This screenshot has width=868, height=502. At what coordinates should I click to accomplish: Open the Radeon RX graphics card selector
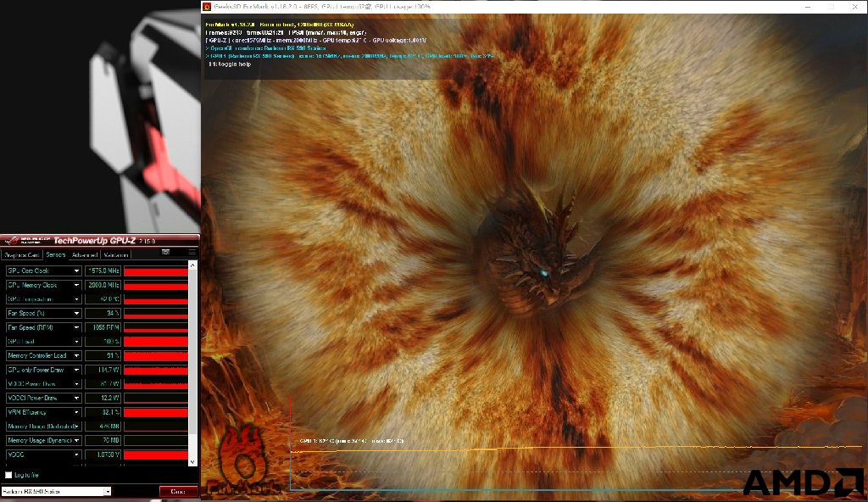pos(56,492)
